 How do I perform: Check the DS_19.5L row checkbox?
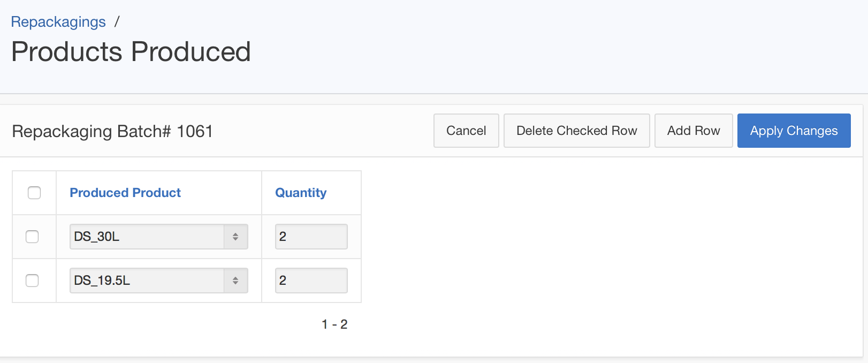point(33,281)
